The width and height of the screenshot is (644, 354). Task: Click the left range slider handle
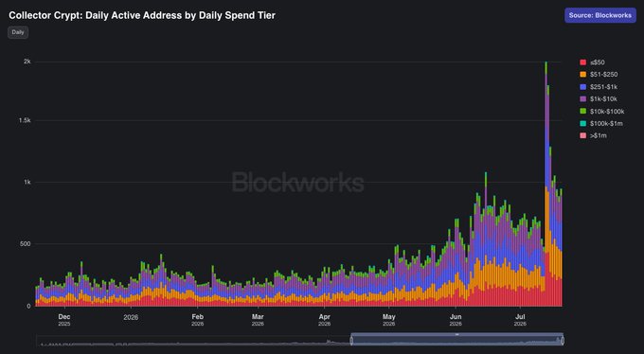[x=351, y=341]
